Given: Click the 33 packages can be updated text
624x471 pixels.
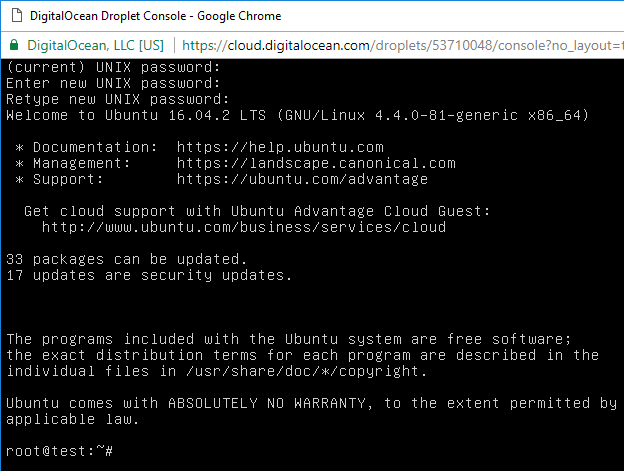Looking at the screenshot, I should pos(127,259).
